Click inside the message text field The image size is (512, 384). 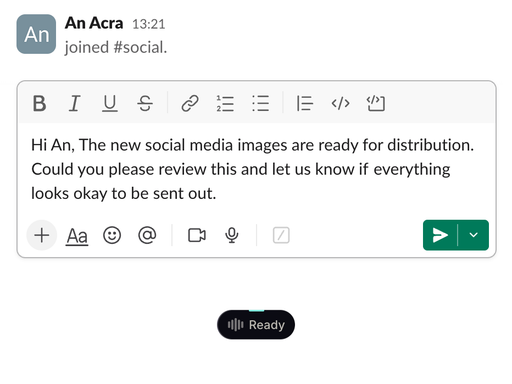click(x=256, y=169)
